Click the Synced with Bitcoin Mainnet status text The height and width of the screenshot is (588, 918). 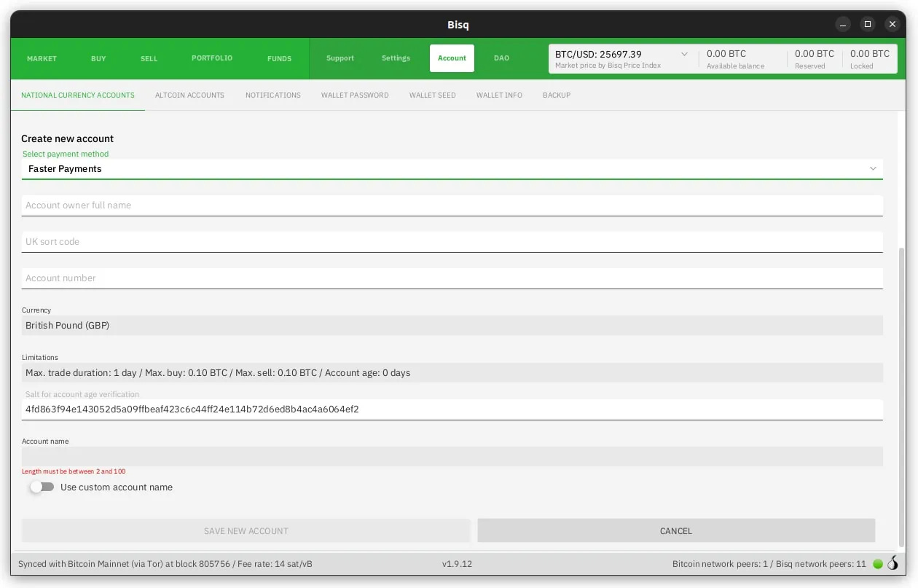tap(165, 564)
